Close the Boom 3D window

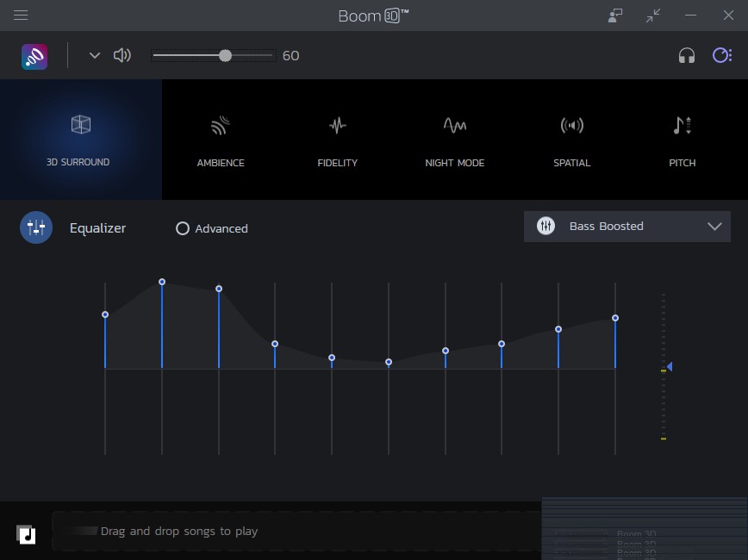pos(728,16)
